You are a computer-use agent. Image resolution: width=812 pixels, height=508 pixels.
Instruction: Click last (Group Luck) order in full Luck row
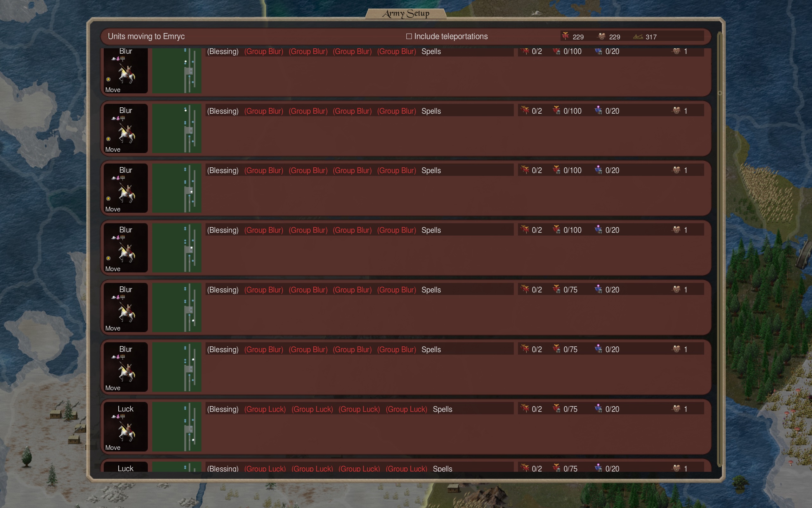(x=406, y=409)
